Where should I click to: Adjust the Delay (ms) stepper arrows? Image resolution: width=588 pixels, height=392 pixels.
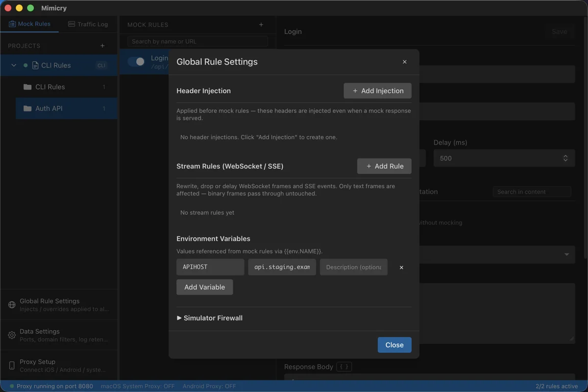(565, 158)
